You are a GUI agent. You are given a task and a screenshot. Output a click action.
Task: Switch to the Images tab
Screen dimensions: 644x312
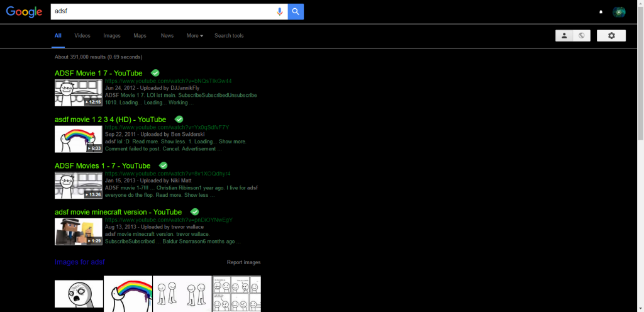[112, 36]
